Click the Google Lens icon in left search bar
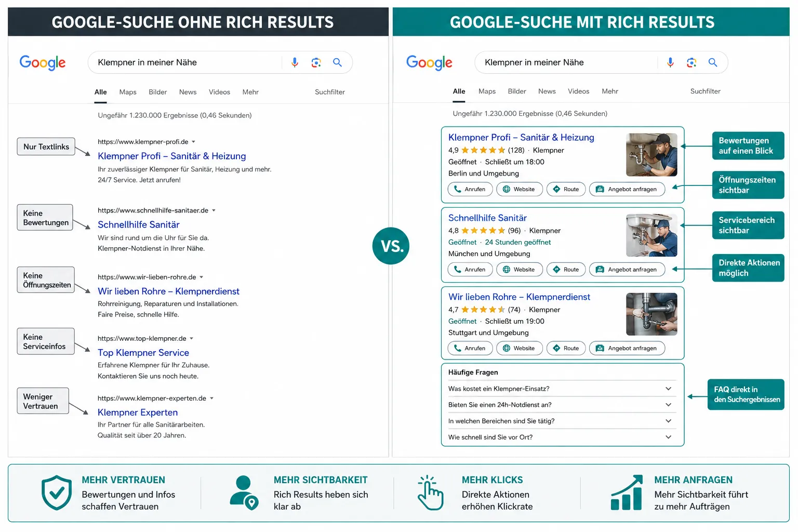The image size is (798, 532). (316, 62)
